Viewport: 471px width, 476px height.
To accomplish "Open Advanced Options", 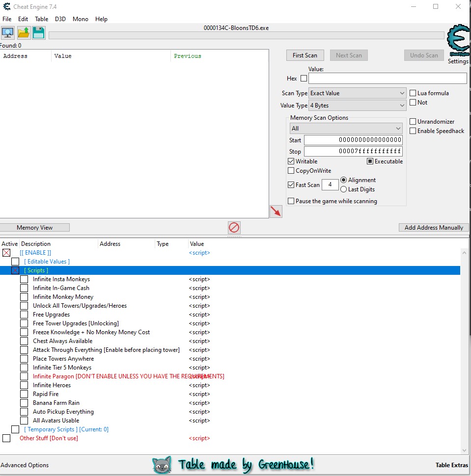I will pyautogui.click(x=25, y=465).
